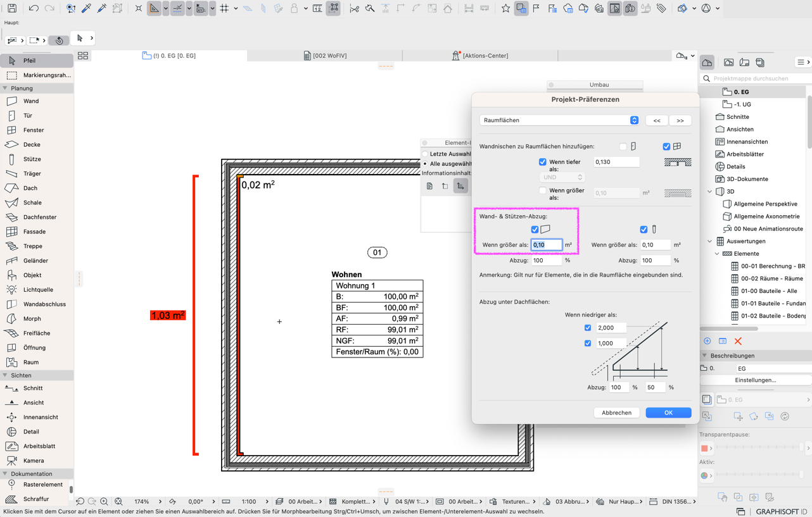The image size is (812, 517).
Task: Click Abbrechen in Projekt-Präferenzen
Action: (x=616, y=413)
